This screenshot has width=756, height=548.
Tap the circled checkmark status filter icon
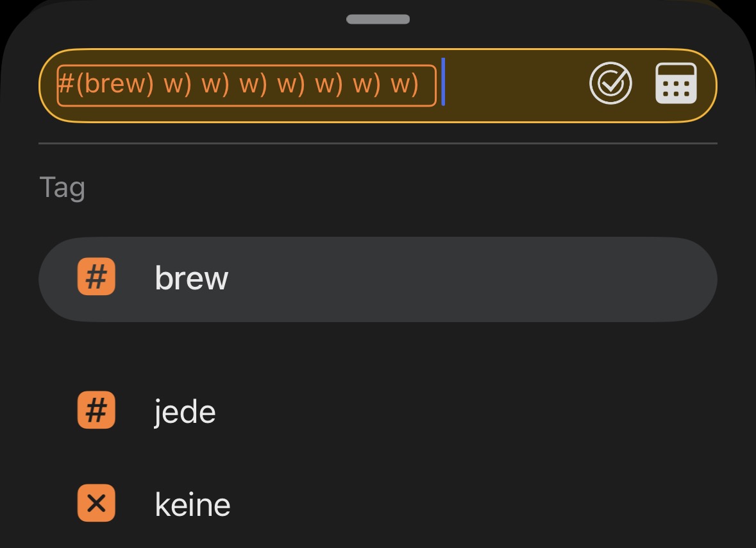pyautogui.click(x=610, y=83)
